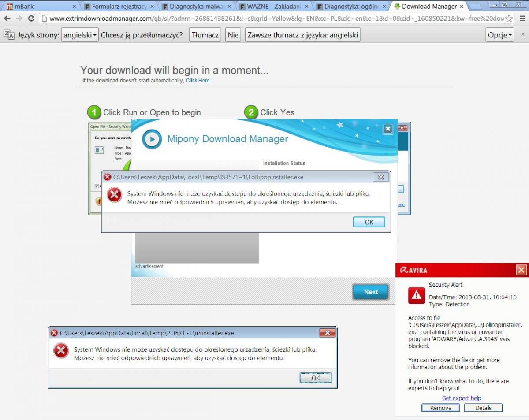Click the Avira red warning triangle icon
The image size is (529, 420).
point(416,295)
